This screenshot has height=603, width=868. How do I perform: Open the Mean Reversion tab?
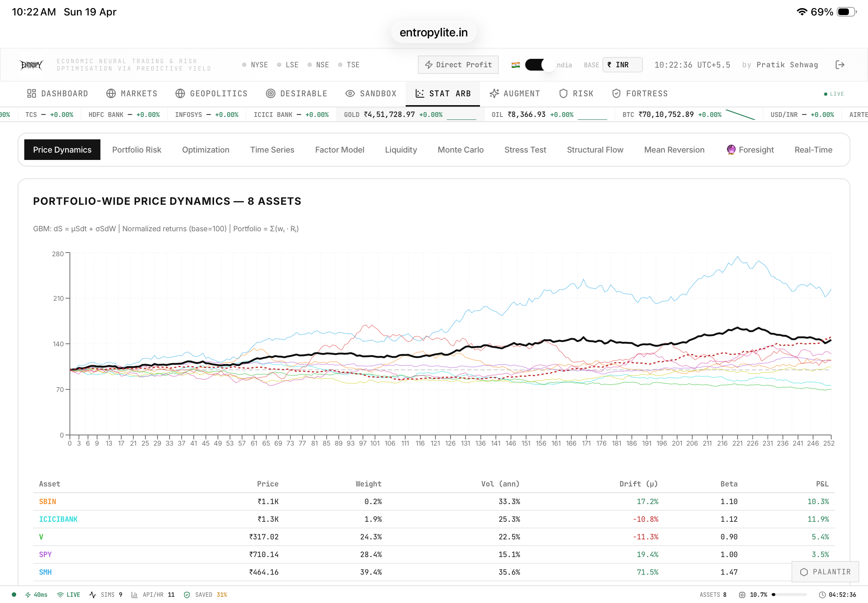pos(674,150)
